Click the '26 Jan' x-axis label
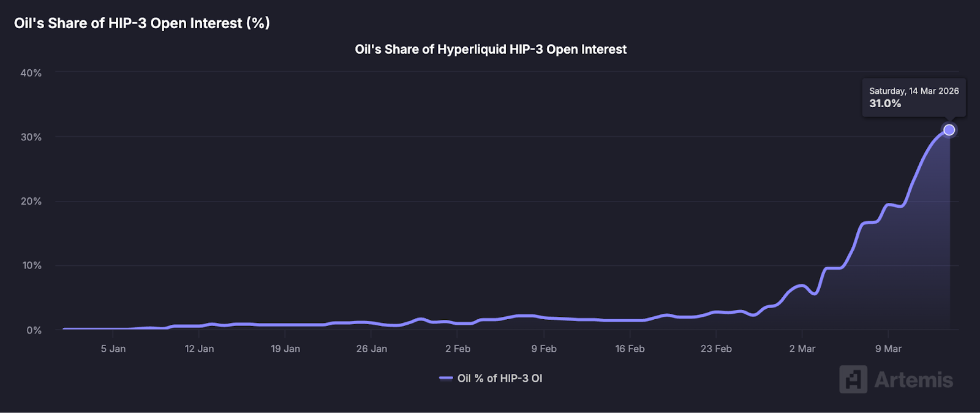 (372, 349)
